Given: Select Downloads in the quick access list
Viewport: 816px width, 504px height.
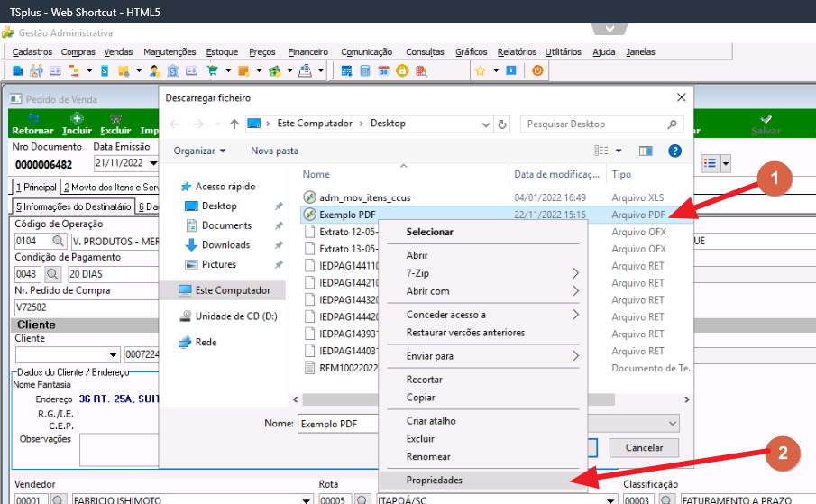Looking at the screenshot, I should (x=225, y=245).
